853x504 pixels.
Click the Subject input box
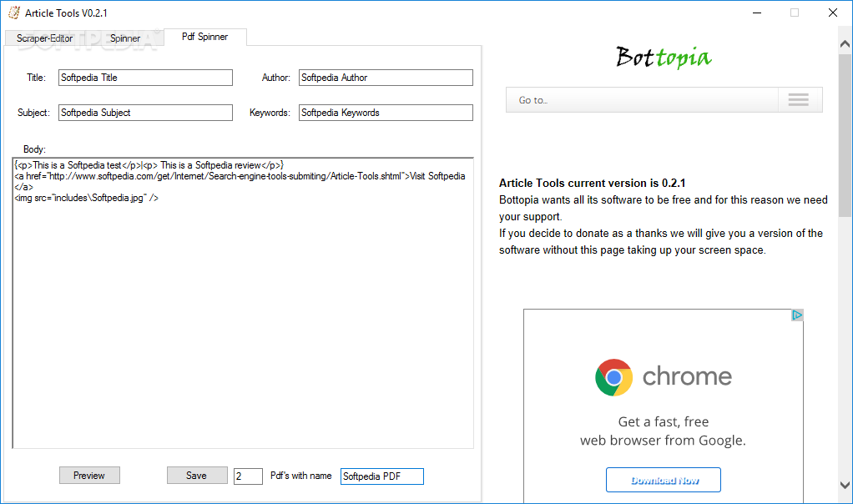point(145,113)
